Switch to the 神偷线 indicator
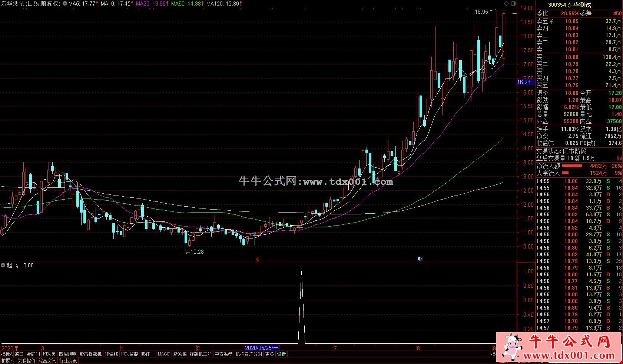Viewport: 623px width, 364px height. (111, 354)
